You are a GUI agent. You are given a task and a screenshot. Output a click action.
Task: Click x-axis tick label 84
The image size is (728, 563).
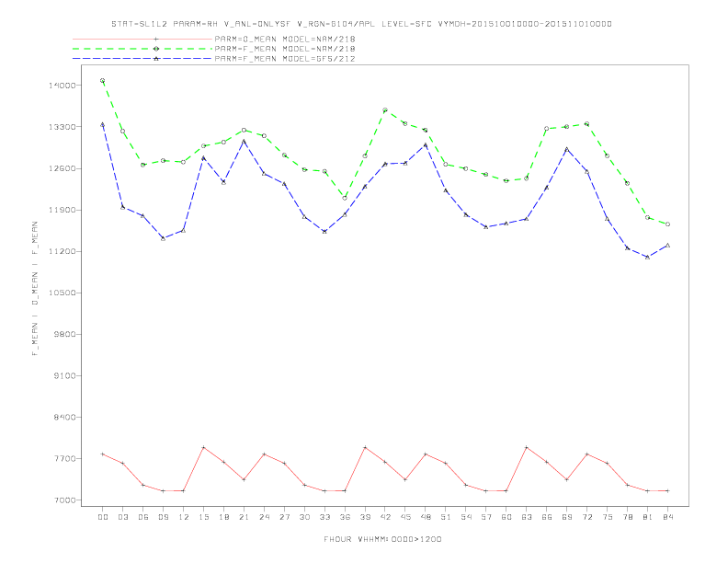(668, 517)
